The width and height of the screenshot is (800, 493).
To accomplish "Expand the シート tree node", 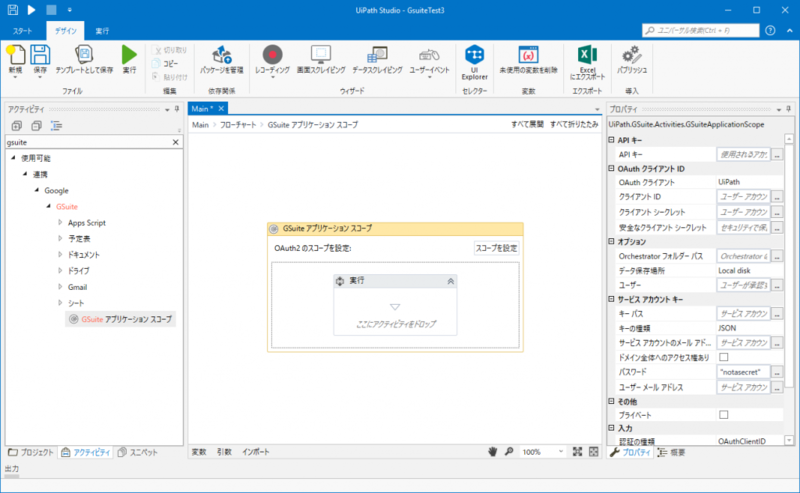I will pos(60,303).
